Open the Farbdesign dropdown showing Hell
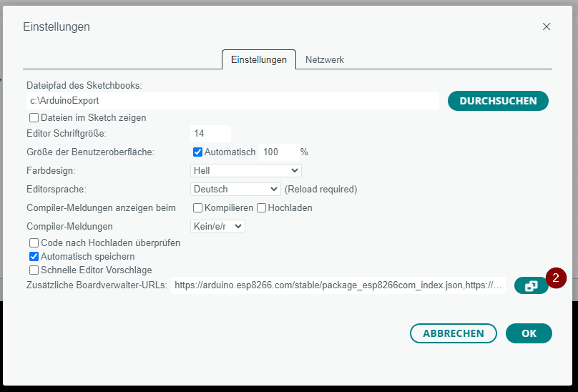This screenshot has height=392, width=578. click(246, 170)
